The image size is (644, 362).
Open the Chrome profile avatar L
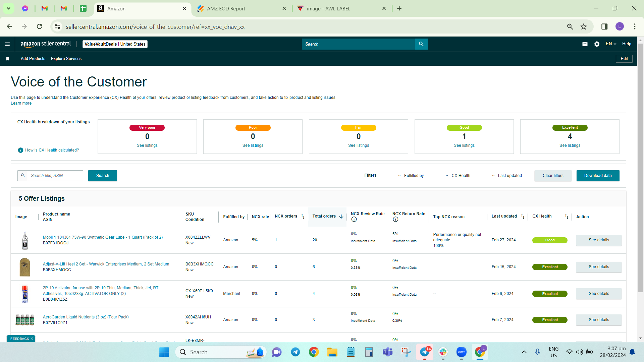point(620,26)
